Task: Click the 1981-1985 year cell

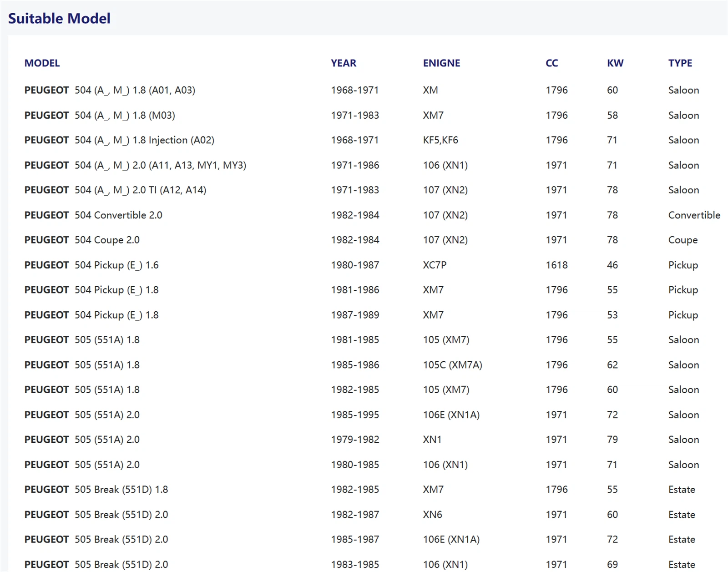Action: (x=355, y=339)
